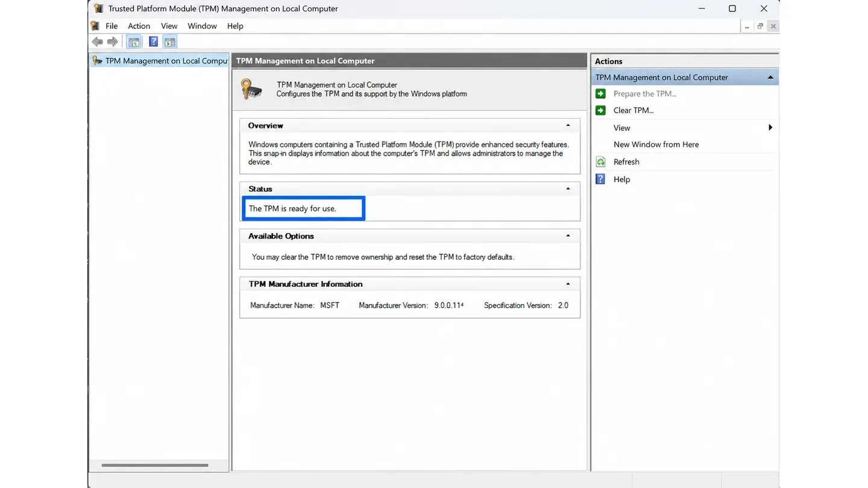The height and width of the screenshot is (488, 868).
Task: Click the console tree horizontal scrollbar
Action: tap(155, 465)
